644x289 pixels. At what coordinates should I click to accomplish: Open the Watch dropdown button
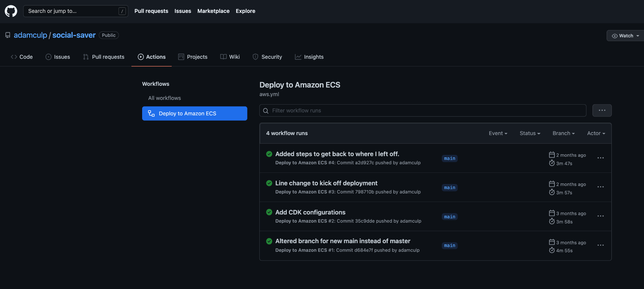coord(625,36)
